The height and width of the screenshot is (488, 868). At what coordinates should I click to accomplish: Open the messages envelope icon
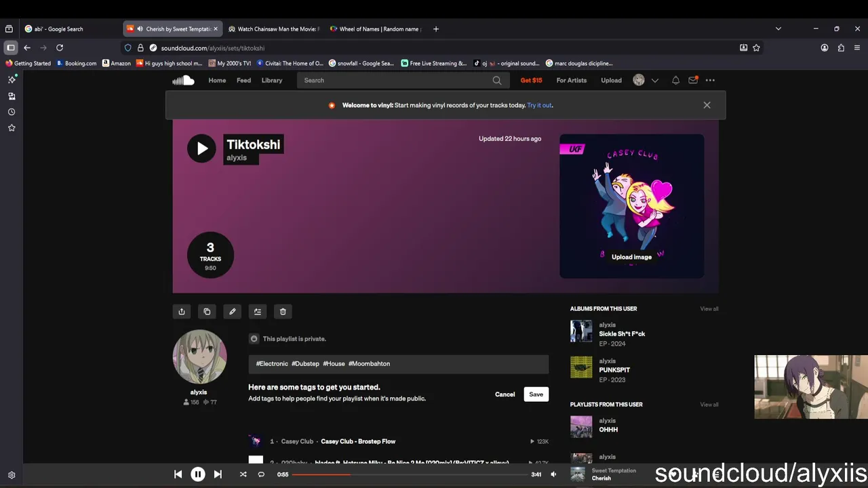tap(693, 80)
